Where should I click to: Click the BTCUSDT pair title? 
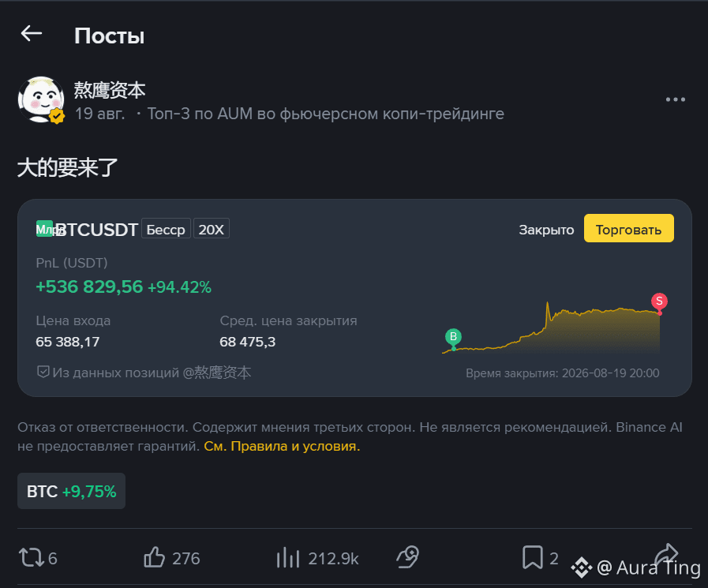(x=96, y=230)
